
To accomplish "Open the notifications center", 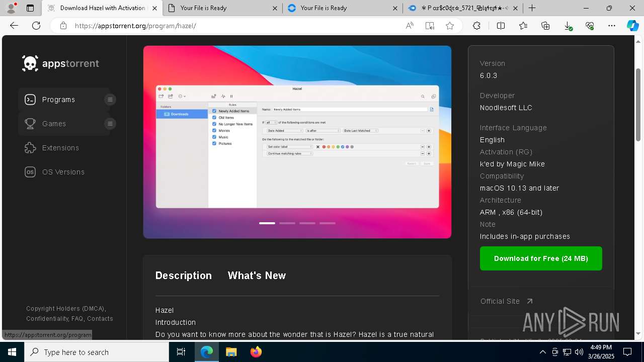I will [627, 352].
